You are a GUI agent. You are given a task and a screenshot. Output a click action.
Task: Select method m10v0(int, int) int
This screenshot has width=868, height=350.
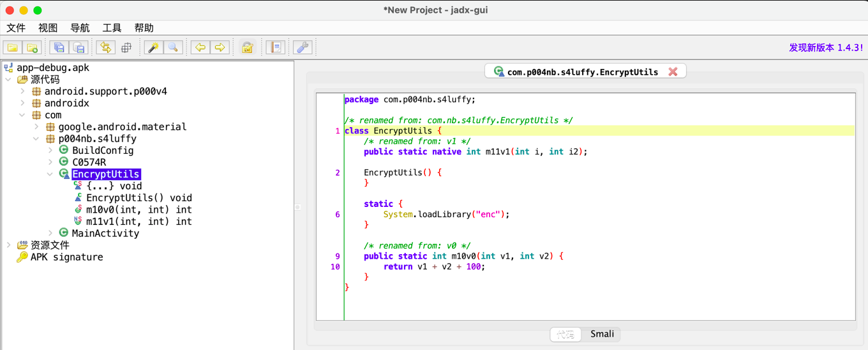[139, 209]
